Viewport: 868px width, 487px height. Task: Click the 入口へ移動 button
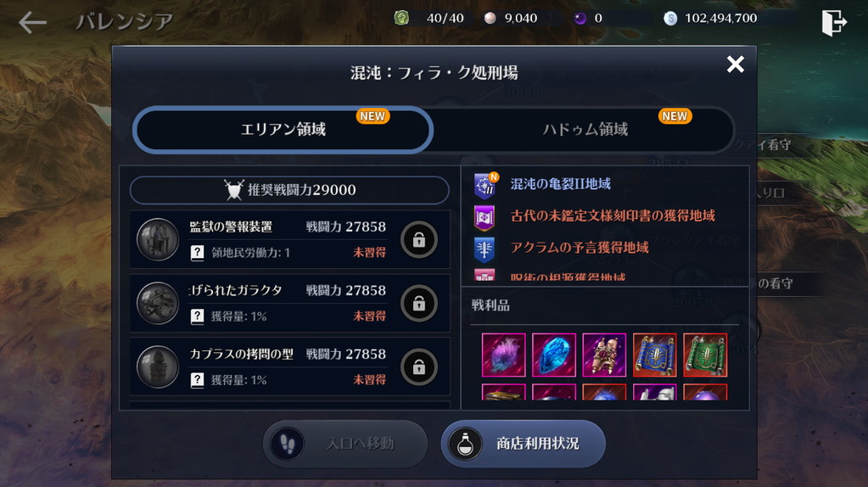click(x=344, y=443)
